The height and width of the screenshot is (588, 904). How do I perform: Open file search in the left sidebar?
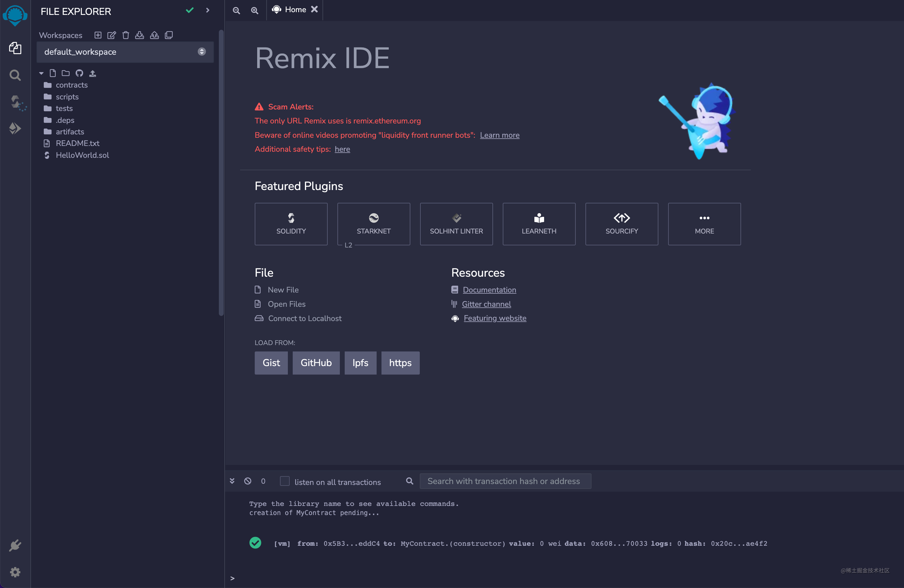15,75
